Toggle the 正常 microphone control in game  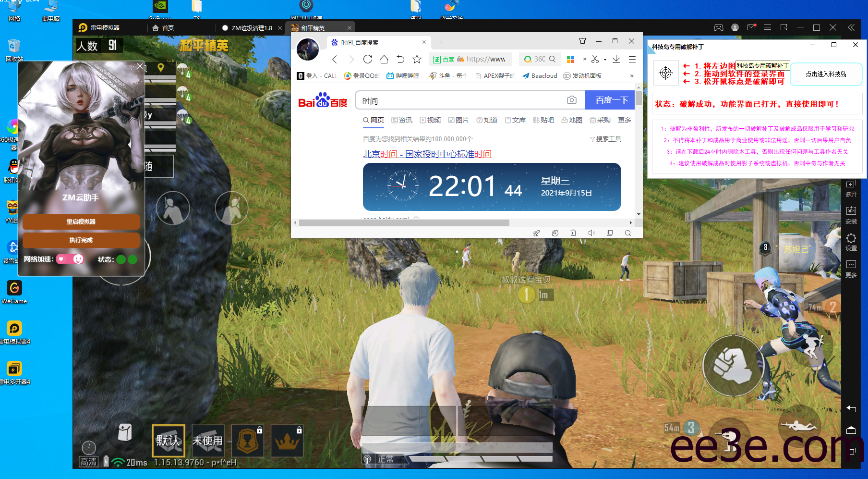pos(382,459)
